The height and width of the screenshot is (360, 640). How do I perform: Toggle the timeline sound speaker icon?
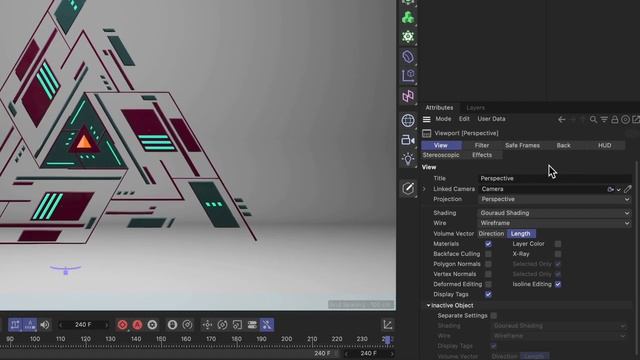click(45, 325)
